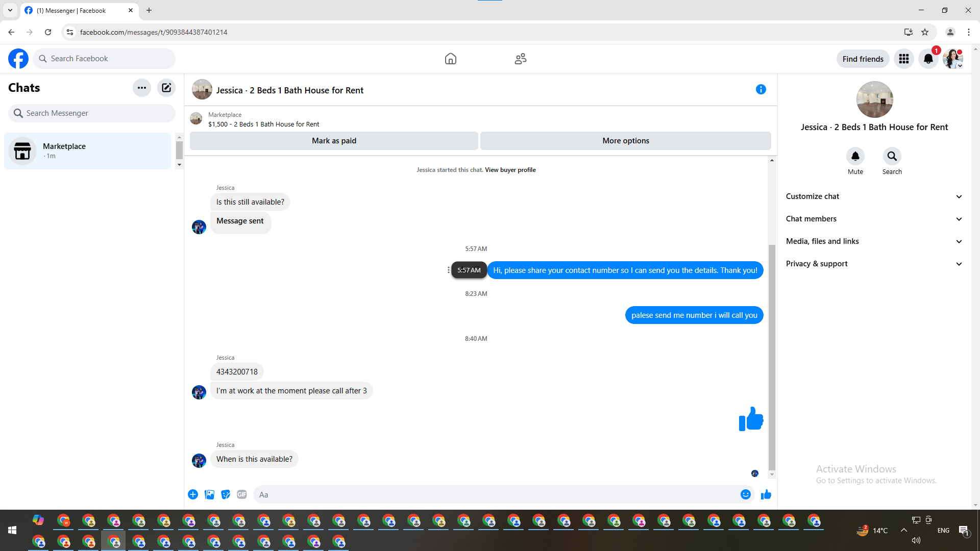
Task: Focus the Search Messenger field
Action: pos(92,113)
